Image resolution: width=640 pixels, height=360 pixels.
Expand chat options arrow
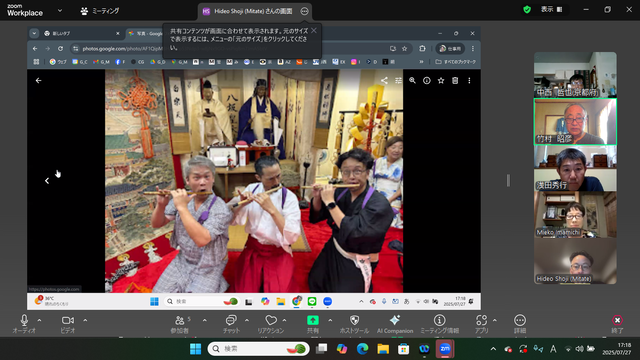(x=247, y=320)
